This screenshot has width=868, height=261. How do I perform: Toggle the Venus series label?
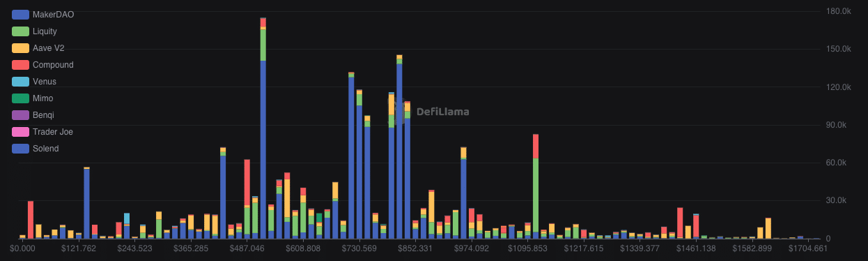click(x=45, y=82)
